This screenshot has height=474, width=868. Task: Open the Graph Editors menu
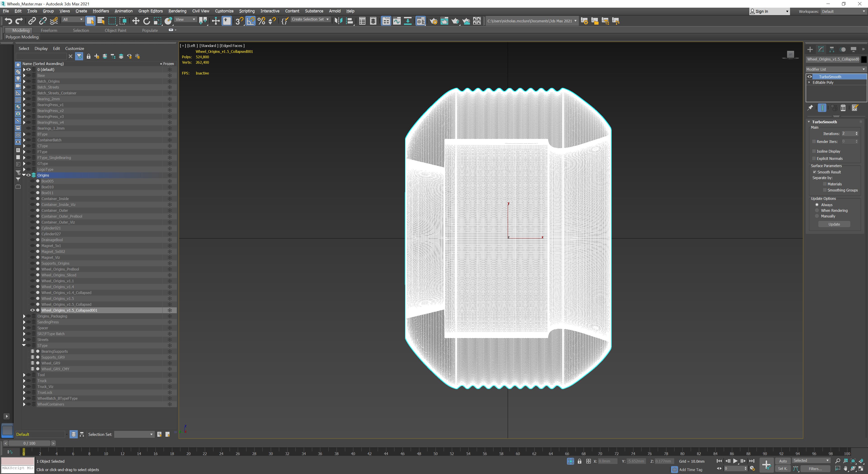point(150,11)
